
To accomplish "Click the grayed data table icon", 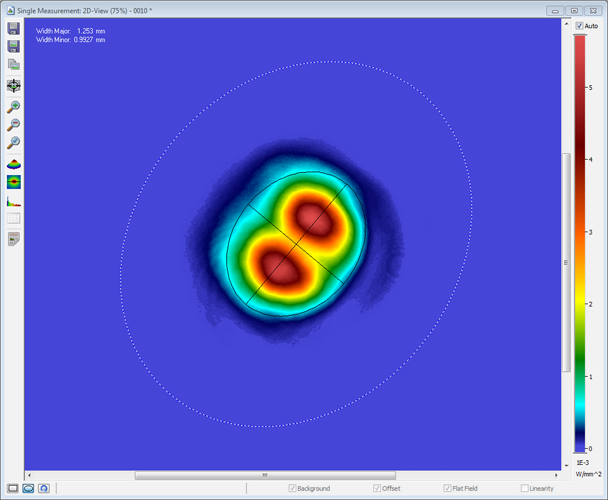I will click(14, 218).
